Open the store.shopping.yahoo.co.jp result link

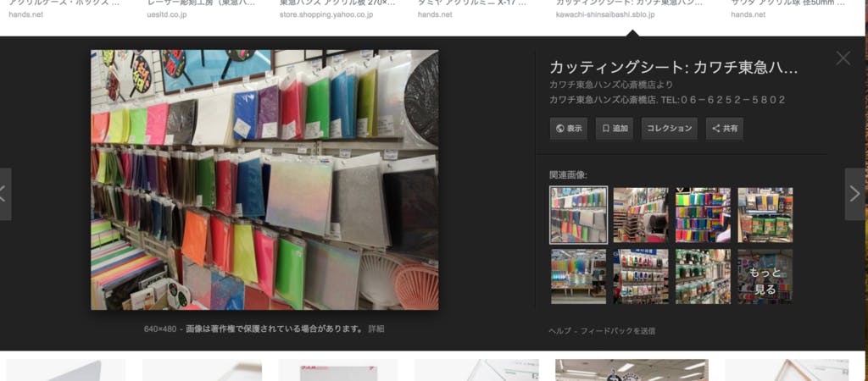326,14
